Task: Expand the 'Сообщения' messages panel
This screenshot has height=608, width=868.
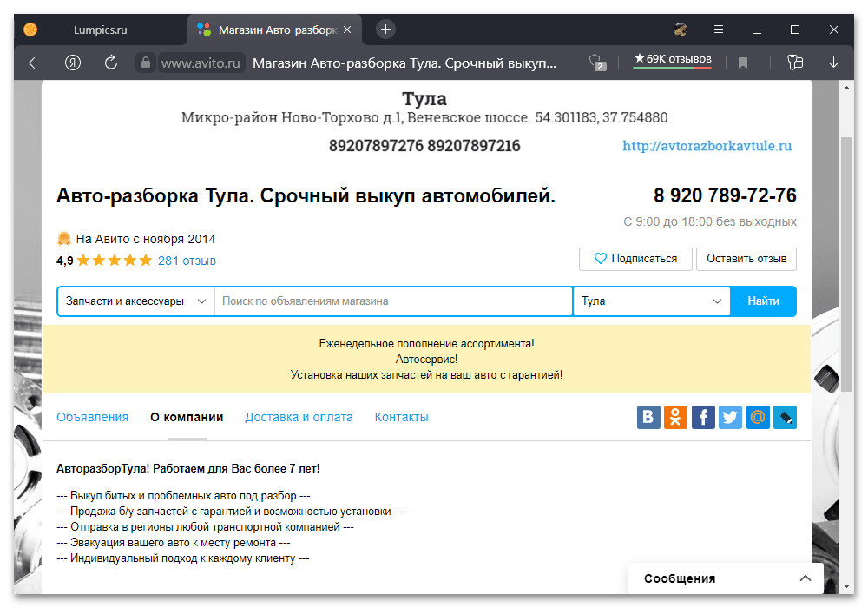Action: point(806,578)
